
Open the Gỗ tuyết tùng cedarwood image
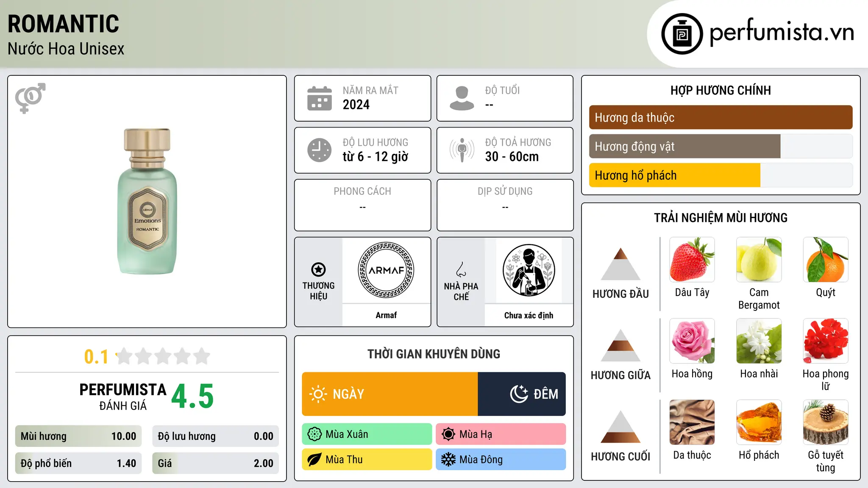tap(826, 422)
